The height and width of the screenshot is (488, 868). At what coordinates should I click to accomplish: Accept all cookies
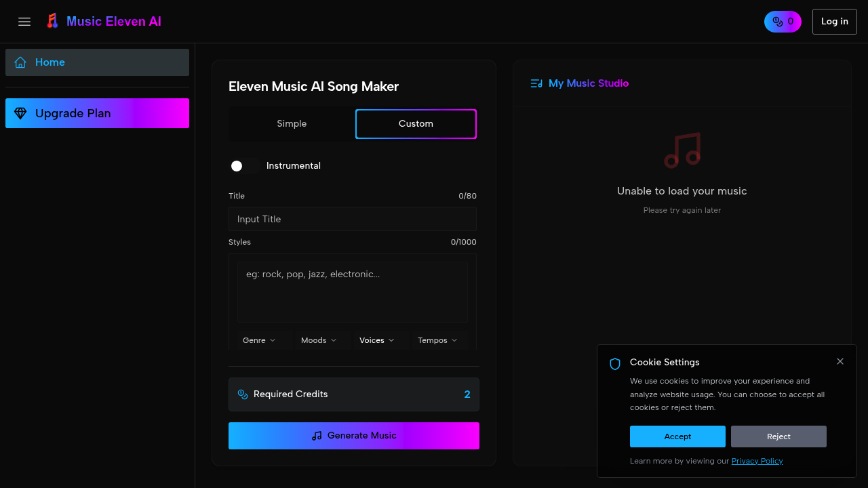point(677,436)
